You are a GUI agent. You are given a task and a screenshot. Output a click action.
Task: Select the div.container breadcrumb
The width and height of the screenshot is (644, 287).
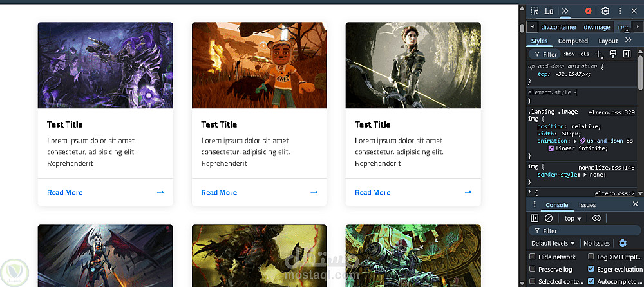point(559,27)
